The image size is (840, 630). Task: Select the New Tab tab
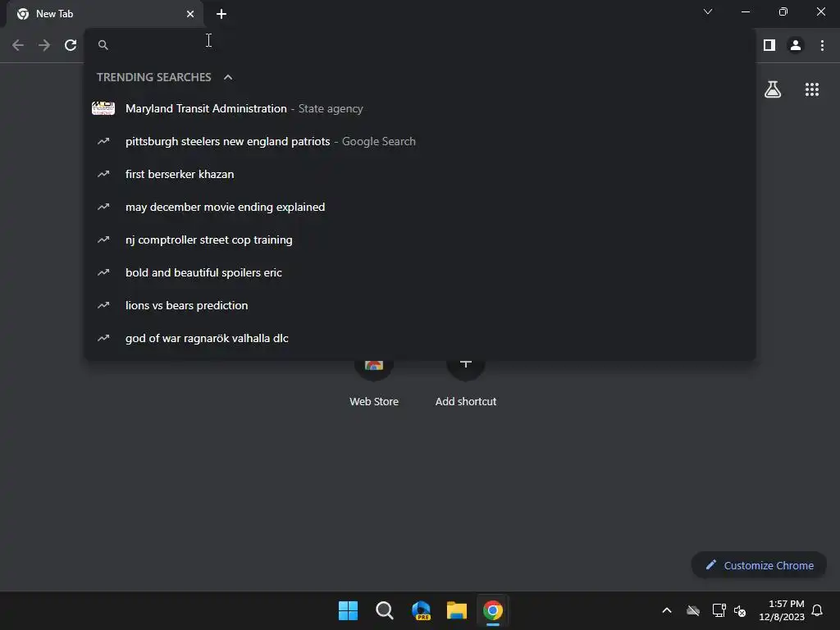pos(105,14)
